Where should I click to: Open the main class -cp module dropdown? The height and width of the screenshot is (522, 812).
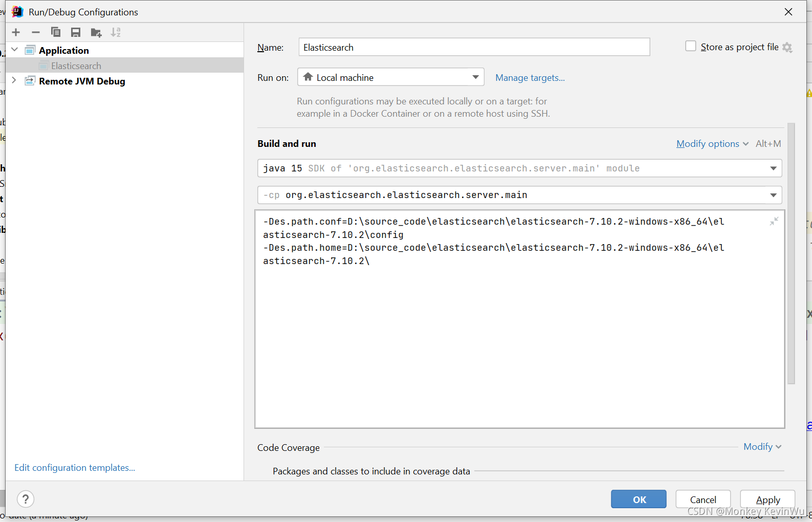(x=520, y=195)
